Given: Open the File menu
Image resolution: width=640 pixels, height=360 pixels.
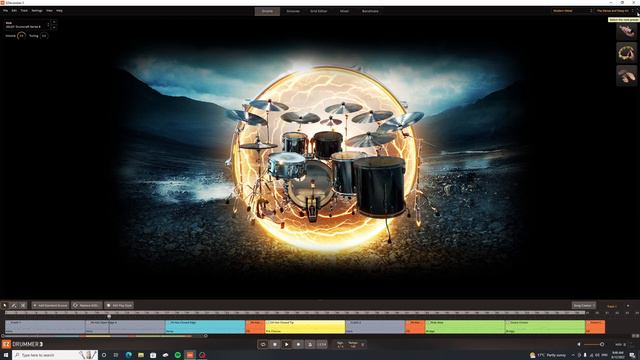Looking at the screenshot, I should click(x=5, y=11).
